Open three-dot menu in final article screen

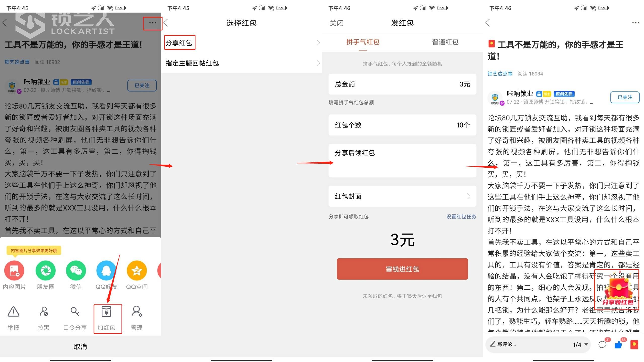(635, 23)
